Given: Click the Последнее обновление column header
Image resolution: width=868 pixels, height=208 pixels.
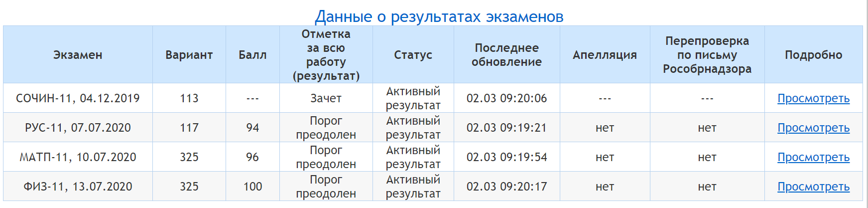Looking at the screenshot, I should click(x=506, y=55).
